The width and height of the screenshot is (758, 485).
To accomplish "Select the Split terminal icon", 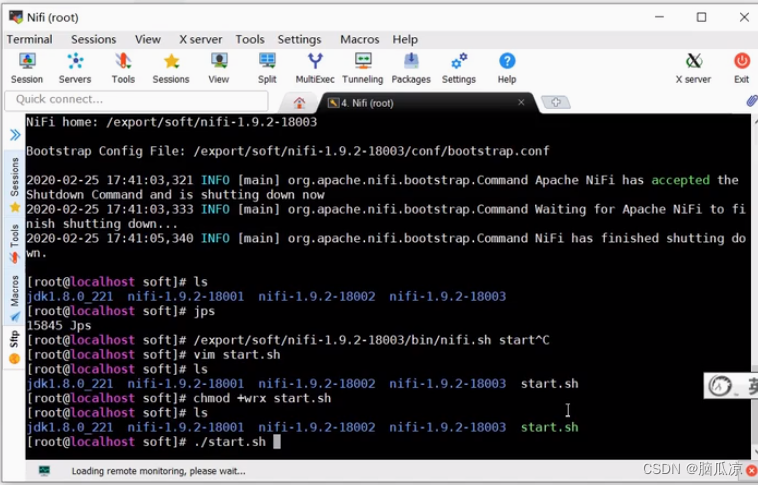I will 267,68.
